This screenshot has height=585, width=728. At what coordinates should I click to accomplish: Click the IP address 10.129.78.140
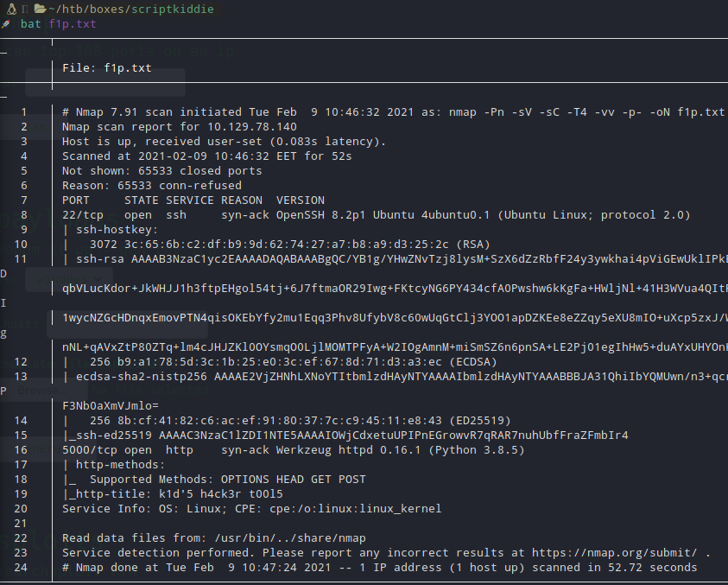point(252,127)
